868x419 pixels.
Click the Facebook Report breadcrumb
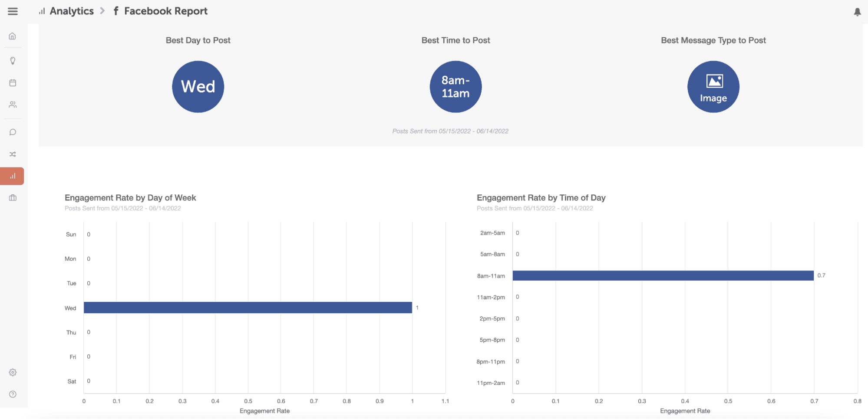pos(165,11)
